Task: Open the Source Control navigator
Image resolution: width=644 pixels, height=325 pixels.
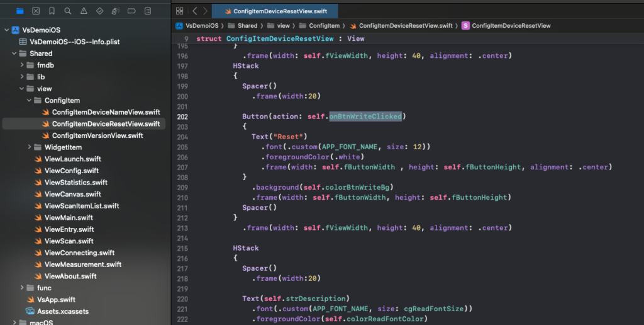Action: click(x=36, y=11)
